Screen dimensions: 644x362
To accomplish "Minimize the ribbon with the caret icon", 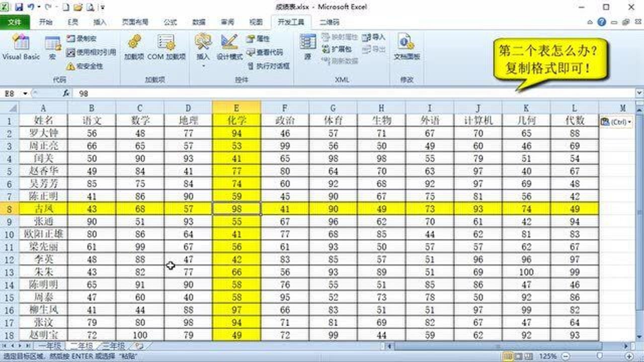I will point(591,22).
